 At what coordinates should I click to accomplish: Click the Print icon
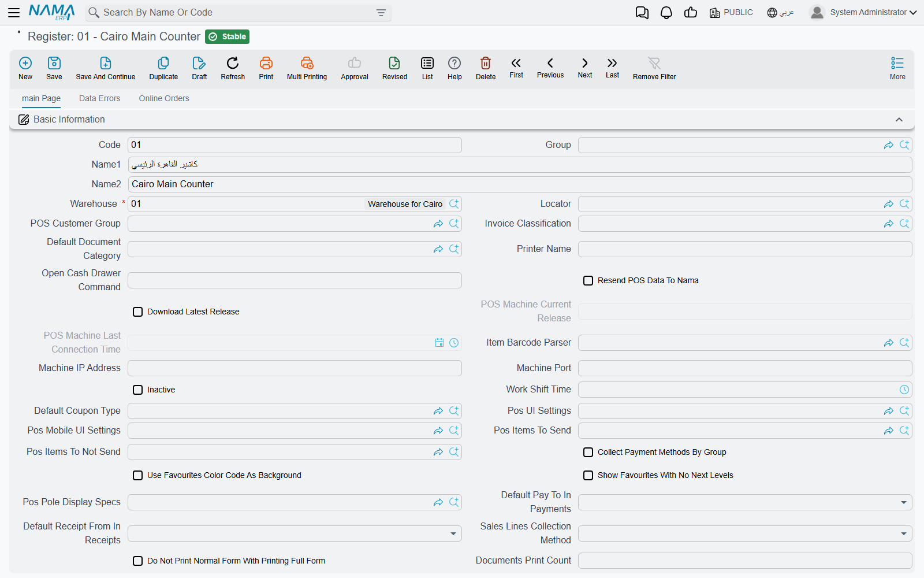click(266, 63)
